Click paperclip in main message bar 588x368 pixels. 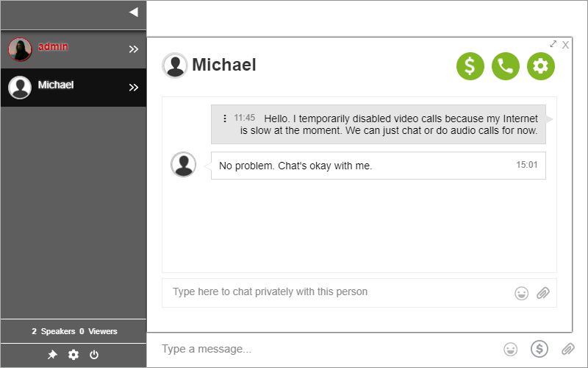567,349
